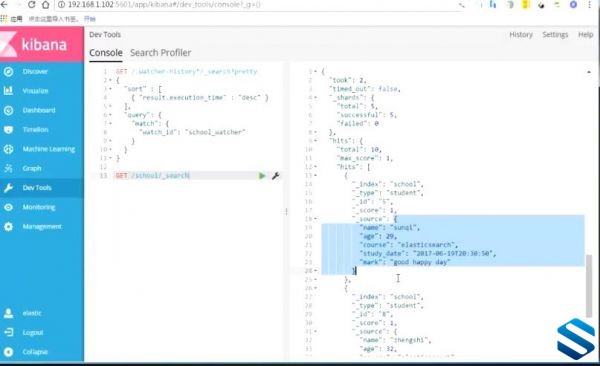Viewport: 600px width, 366px height.
Task: Select Dev Tools in the sidebar
Action: 37,188
